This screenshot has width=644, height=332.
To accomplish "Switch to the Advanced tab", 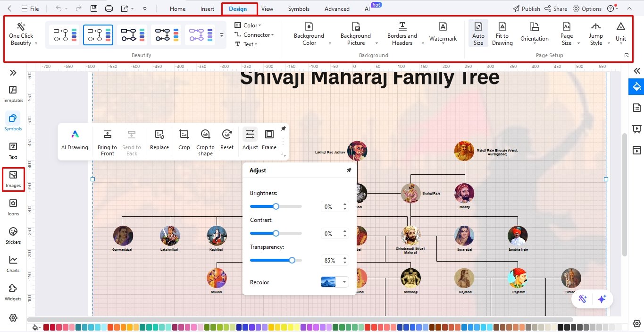I will pyautogui.click(x=336, y=8).
